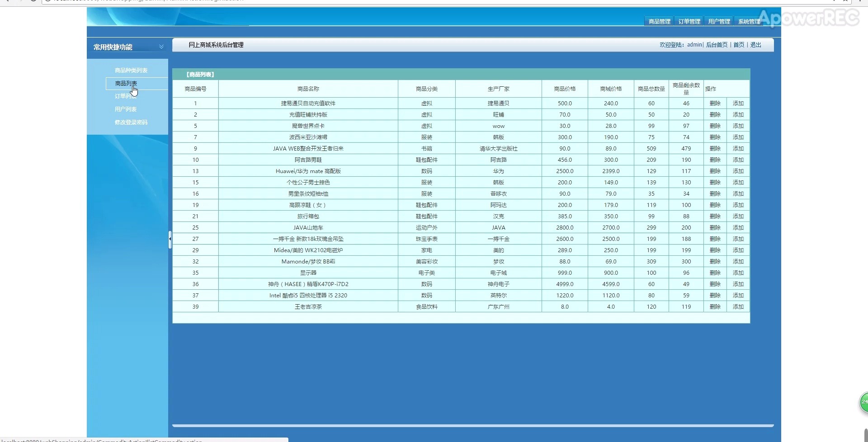Click the 商城价格 column header
This screenshot has width=868, height=442.
[611, 89]
